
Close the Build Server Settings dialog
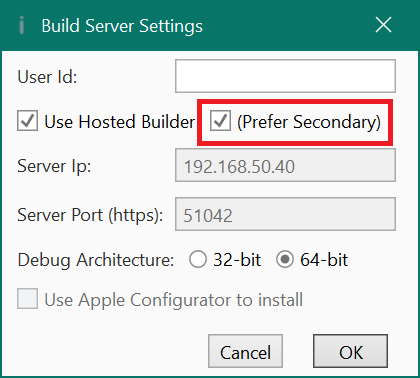pyautogui.click(x=383, y=25)
